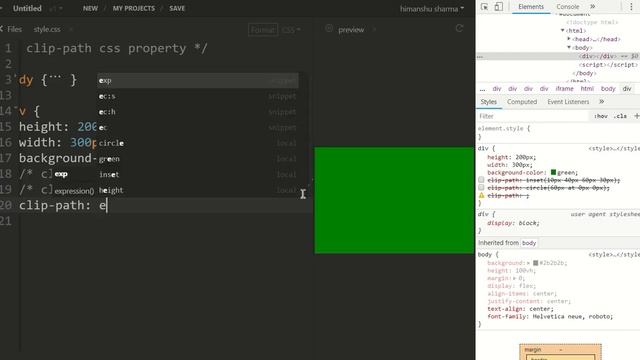Select the style.css file tab
Screen dimensions: 640x360
47,29
